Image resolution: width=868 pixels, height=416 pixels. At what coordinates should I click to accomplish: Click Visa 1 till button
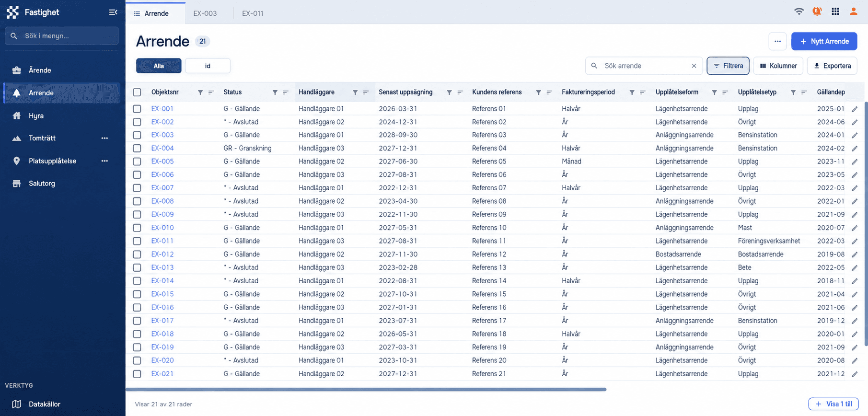833,404
